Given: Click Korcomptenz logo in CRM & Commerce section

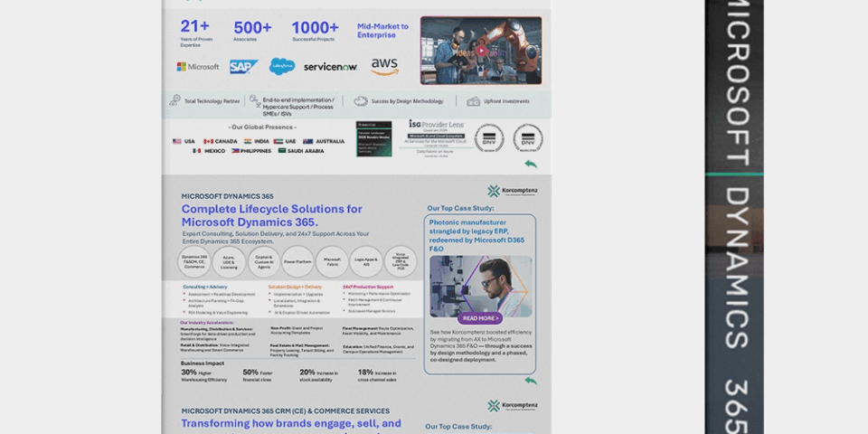Looking at the screenshot, I should [x=513, y=406].
